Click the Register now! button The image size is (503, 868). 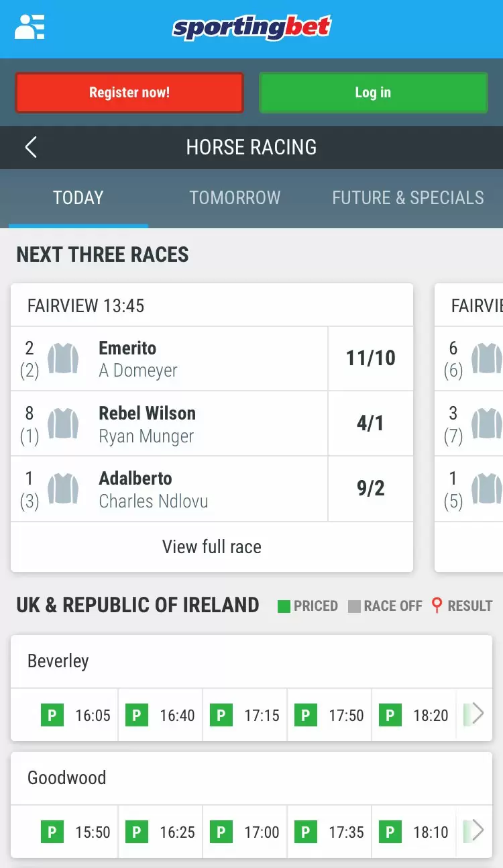coord(129,93)
